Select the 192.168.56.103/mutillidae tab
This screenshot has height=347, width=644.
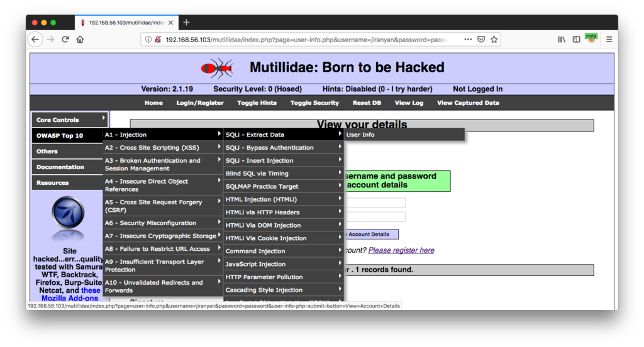coord(126,23)
